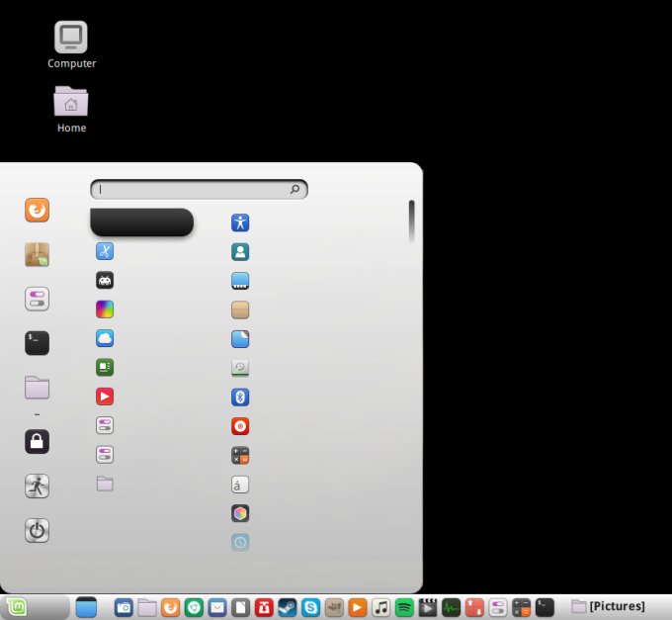Launch Terminal from the menu favorites sidebar
672x620 pixels.
(37, 343)
